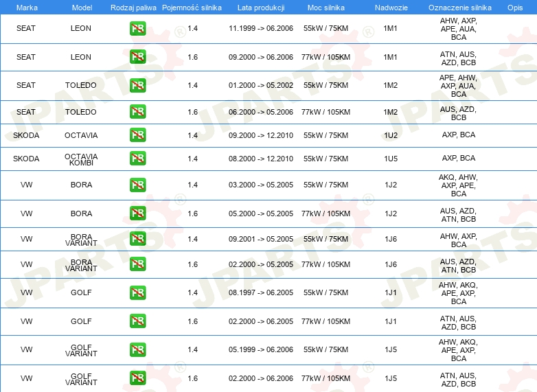Click the PB fuel icon for SEAT LEON 1.4
The height and width of the screenshot is (392, 537).
137,28
